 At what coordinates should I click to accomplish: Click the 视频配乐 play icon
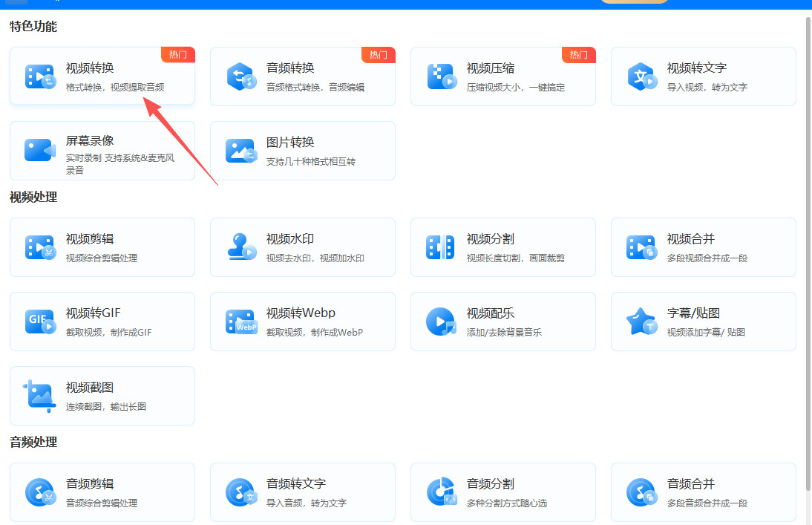tap(441, 322)
